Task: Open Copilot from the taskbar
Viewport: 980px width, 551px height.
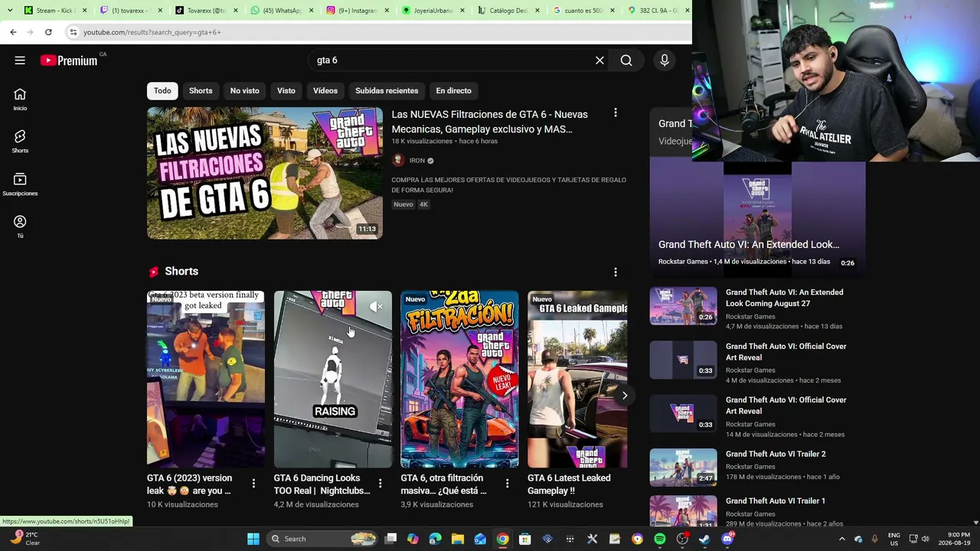Action: [413, 539]
